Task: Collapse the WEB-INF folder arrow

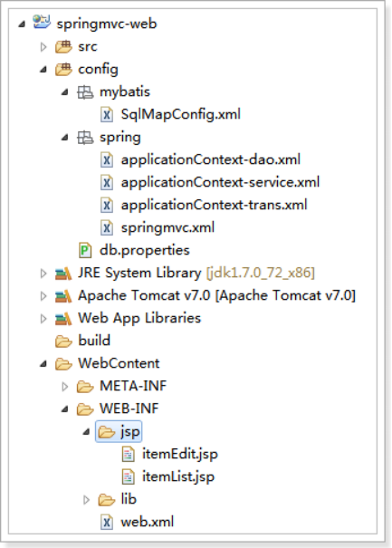Action: point(64,409)
